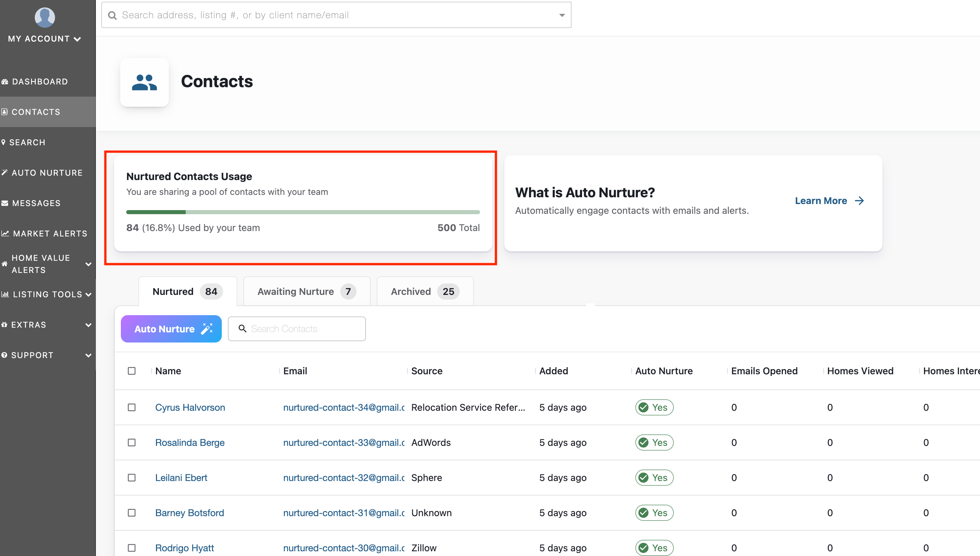
Task: Click the arrow icon next to Learn More
Action: coord(859,201)
